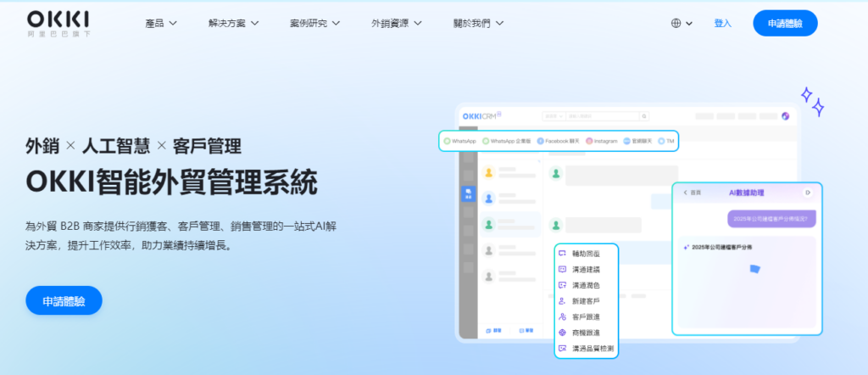Click the 阿里巴巴旗下 tagline under logo
The width and height of the screenshot is (868, 375).
[x=58, y=34]
